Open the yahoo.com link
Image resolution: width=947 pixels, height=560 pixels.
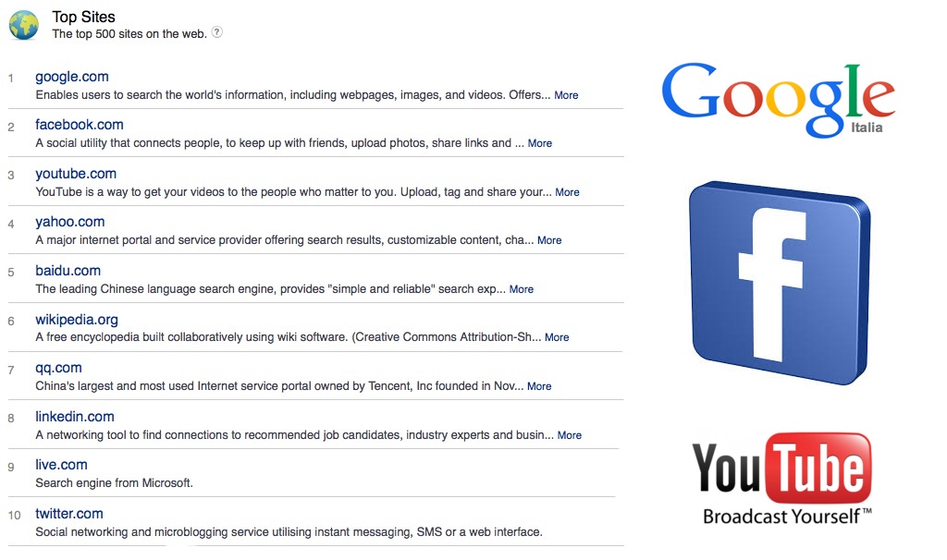[70, 222]
